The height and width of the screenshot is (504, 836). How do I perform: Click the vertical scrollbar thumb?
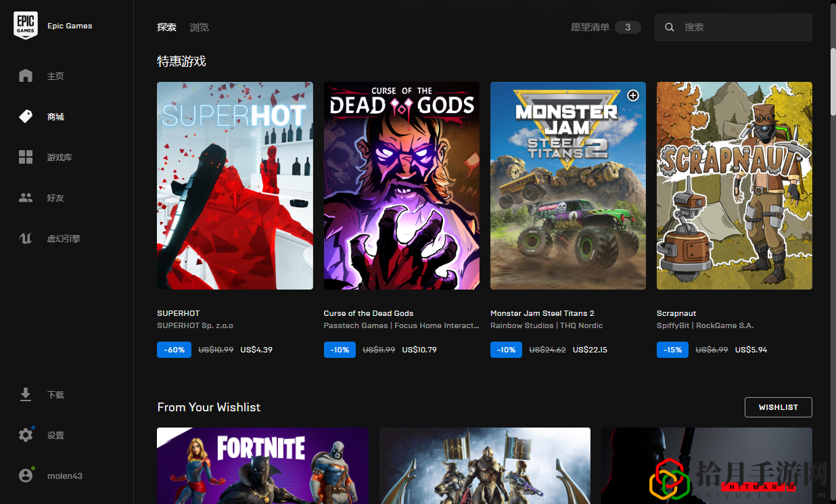click(x=833, y=81)
